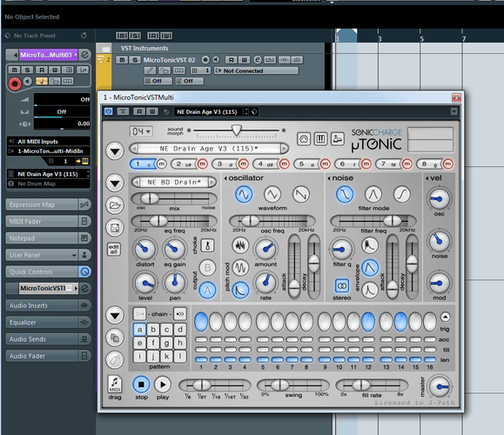The height and width of the screenshot is (435, 504).
Task: Select the sine oscillator waveform
Action: click(244, 195)
